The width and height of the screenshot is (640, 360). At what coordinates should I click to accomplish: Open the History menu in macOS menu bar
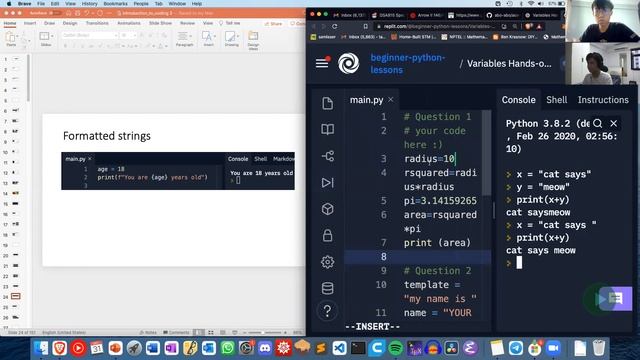[89, 4]
